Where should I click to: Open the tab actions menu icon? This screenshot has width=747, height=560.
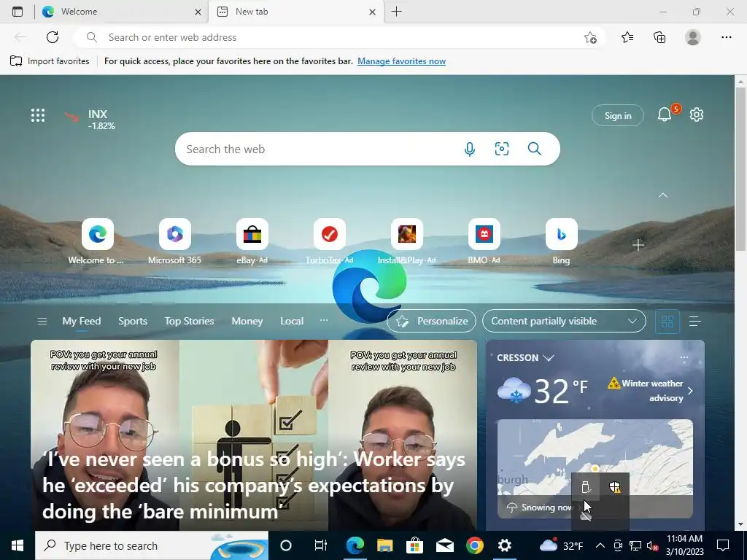coord(18,12)
